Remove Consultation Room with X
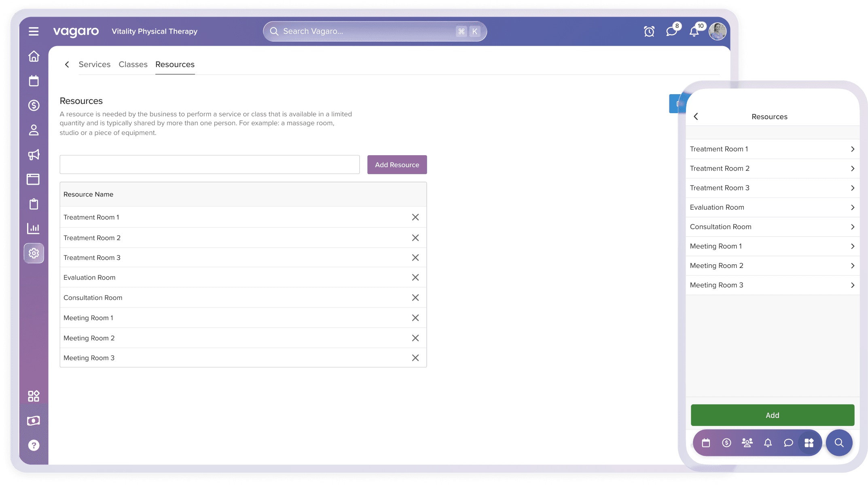This screenshot has height=485, width=868. (415, 297)
